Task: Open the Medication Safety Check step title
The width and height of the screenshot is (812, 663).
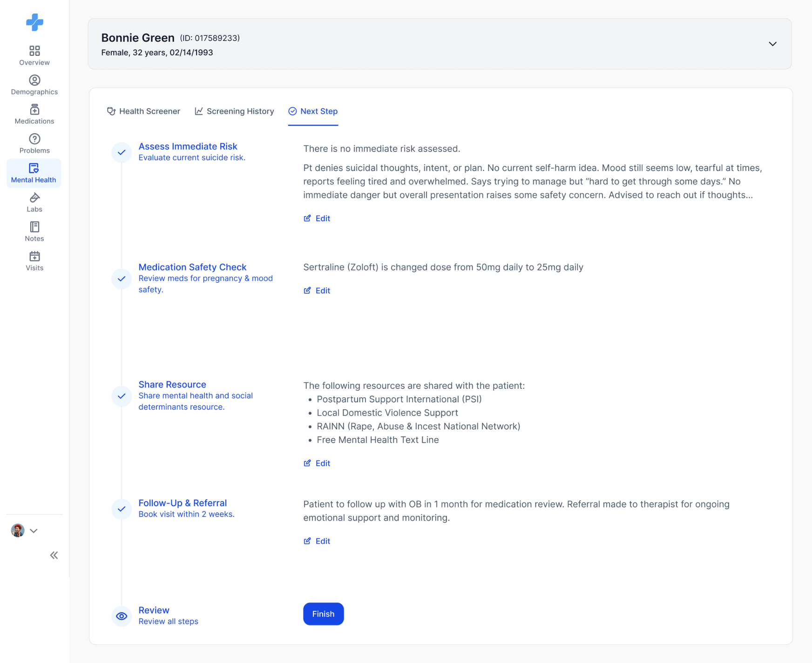Action: 192,267
